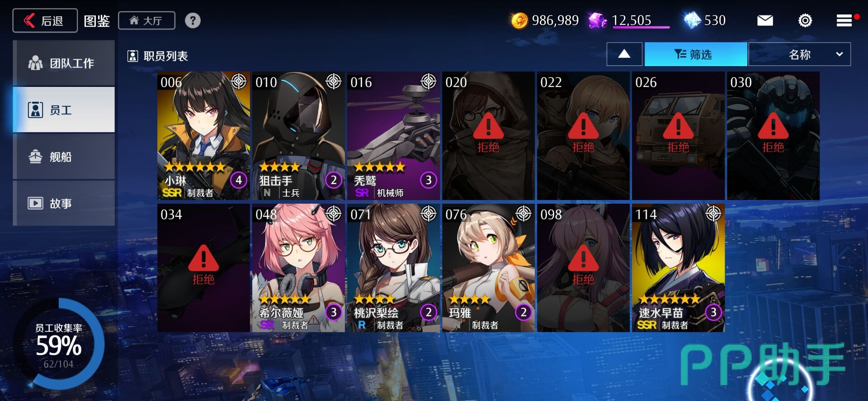Click the question mark help icon
868x401 pixels.
coord(193,20)
